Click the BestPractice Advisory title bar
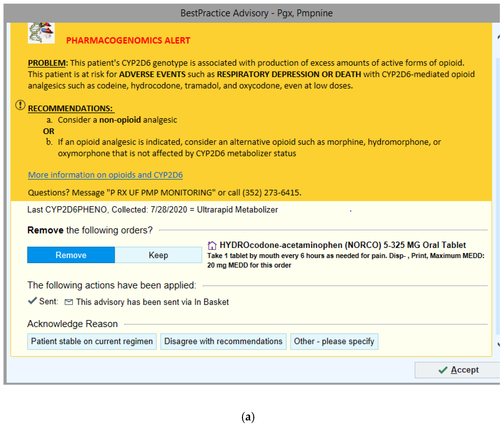Image resolution: width=504 pixels, height=427 pixels. click(x=256, y=13)
